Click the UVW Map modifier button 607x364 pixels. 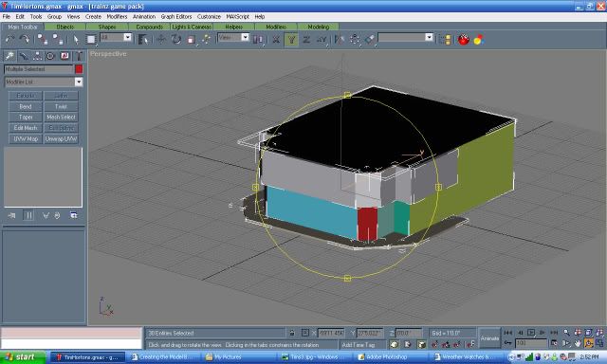(x=26, y=138)
